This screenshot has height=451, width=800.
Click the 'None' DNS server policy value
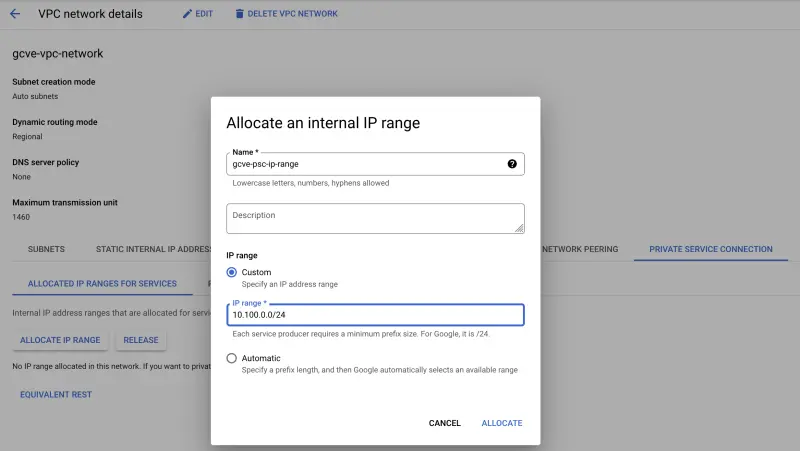pos(21,177)
